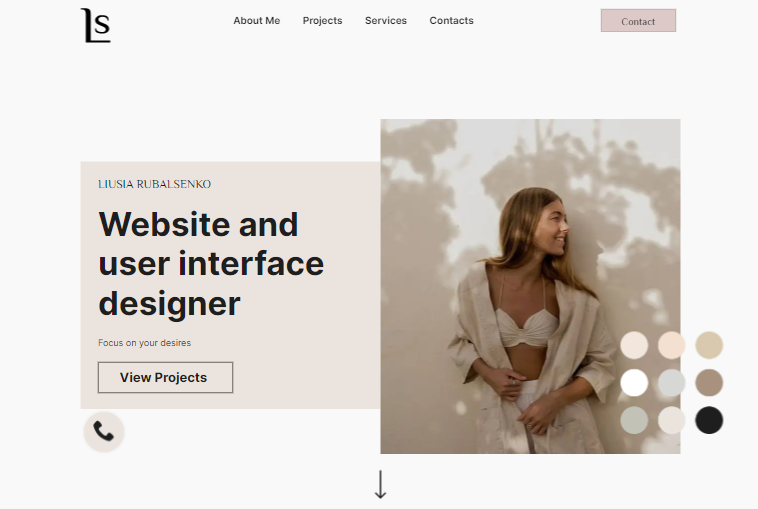758x509 pixels.
Task: Click the 'Website and user interface designer' heading
Action: [211, 264]
